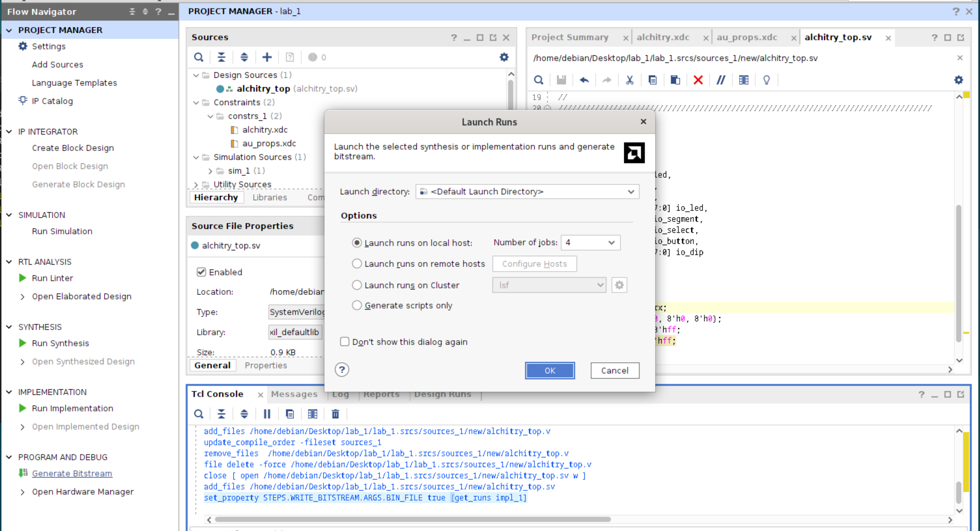
Task: Click the red X delete icon in editor
Action: (698, 80)
